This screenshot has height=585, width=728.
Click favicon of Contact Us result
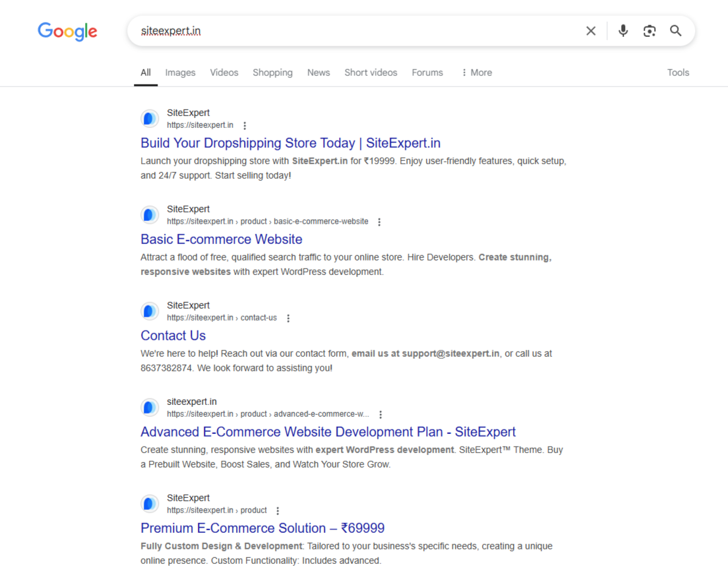point(150,311)
